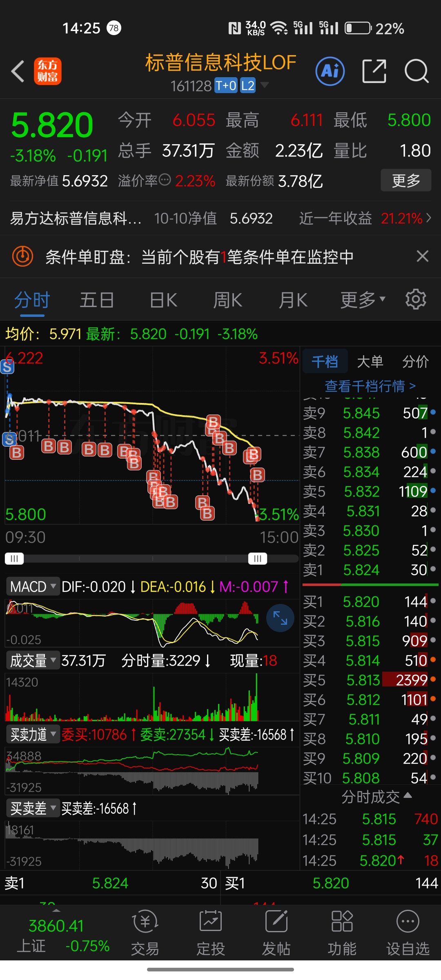Tap the NFC status icon

pyautogui.click(x=235, y=28)
